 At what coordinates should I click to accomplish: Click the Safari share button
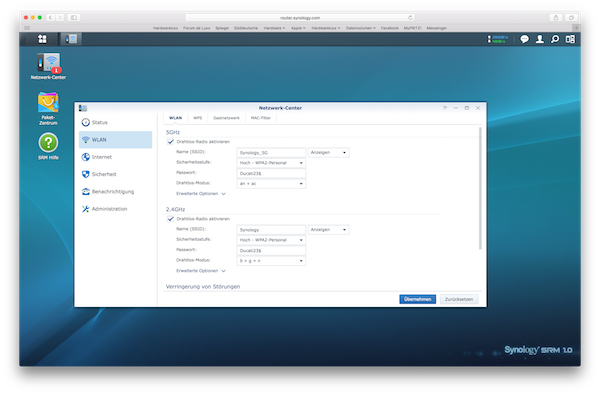[x=556, y=18]
